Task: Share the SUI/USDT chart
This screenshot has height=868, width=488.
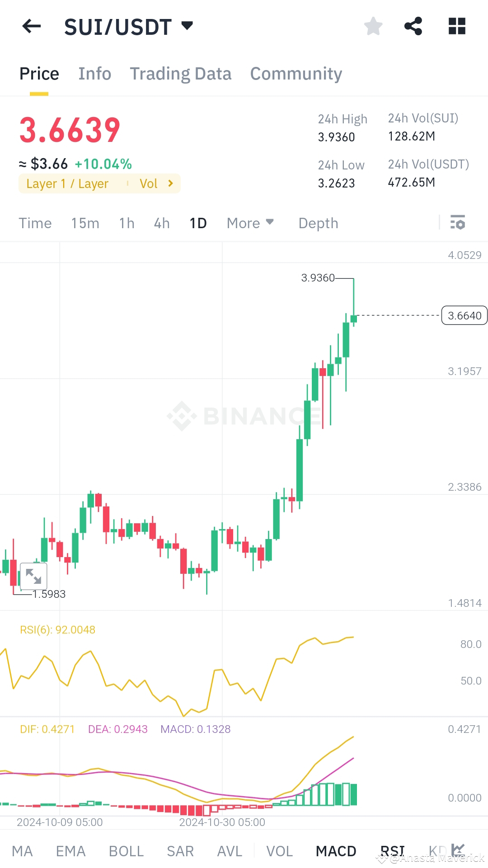Action: tap(413, 26)
